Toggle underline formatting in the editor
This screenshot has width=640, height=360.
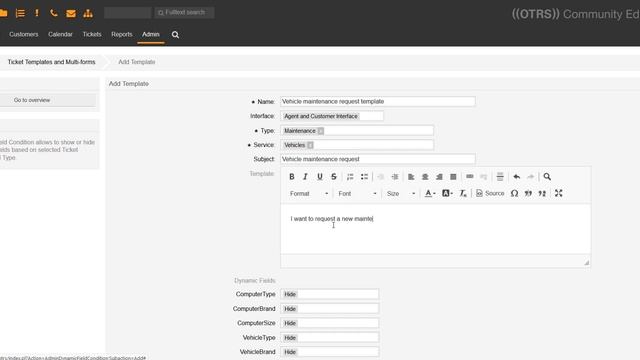pos(320,177)
